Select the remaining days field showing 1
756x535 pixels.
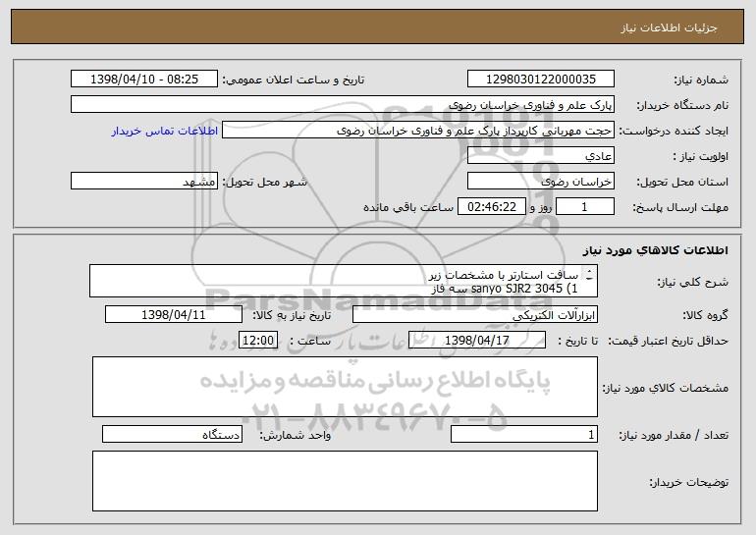coord(585,206)
